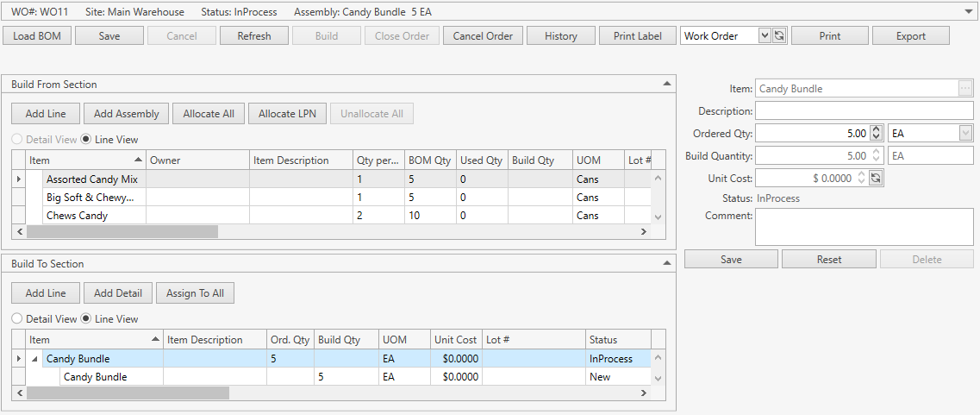Open the Item lookup ellipsis button
This screenshot has height=415, width=980.
tap(965, 88)
